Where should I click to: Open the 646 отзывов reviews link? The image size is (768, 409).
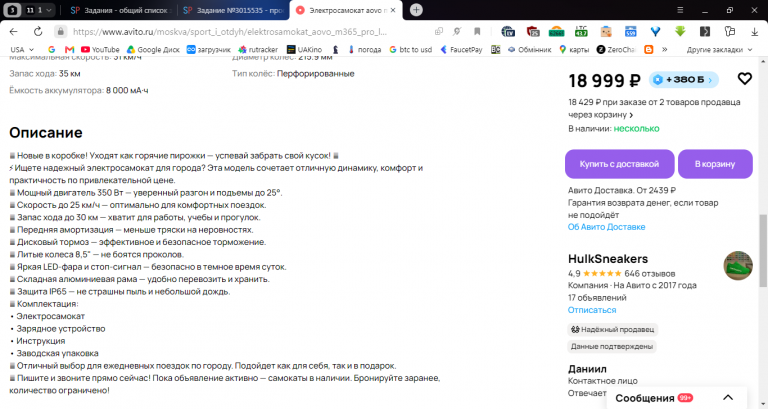[649, 273]
